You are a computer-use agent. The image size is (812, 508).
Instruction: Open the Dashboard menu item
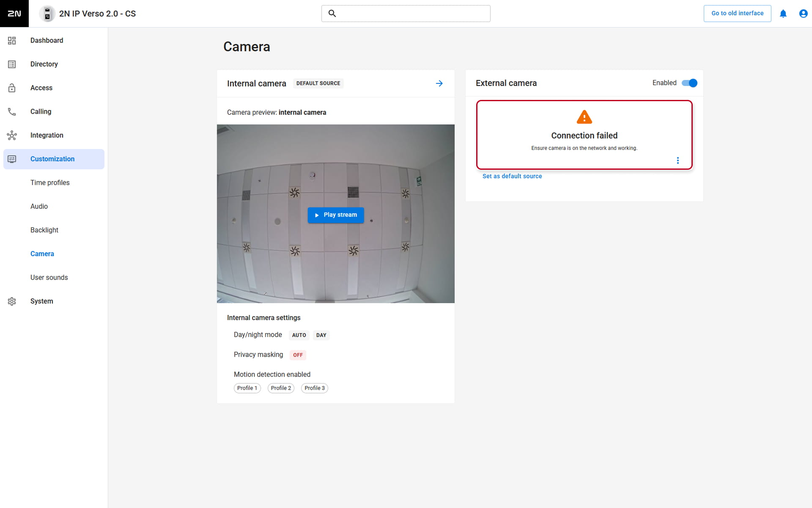(x=54, y=41)
